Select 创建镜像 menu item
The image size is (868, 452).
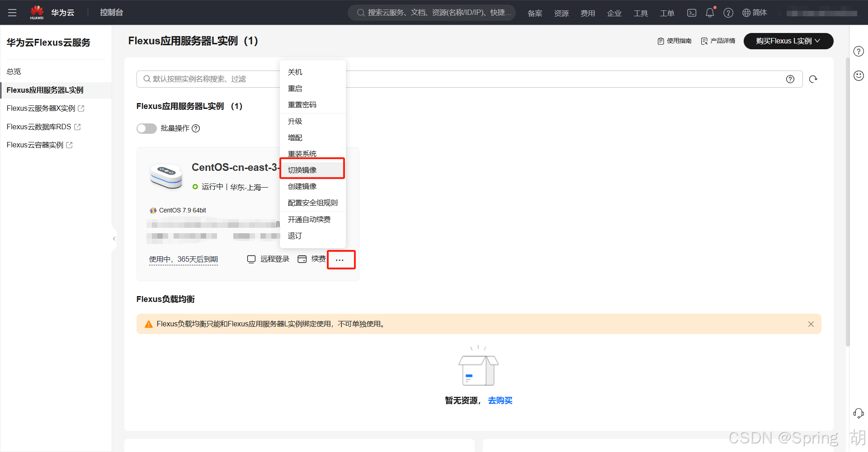[312, 187]
